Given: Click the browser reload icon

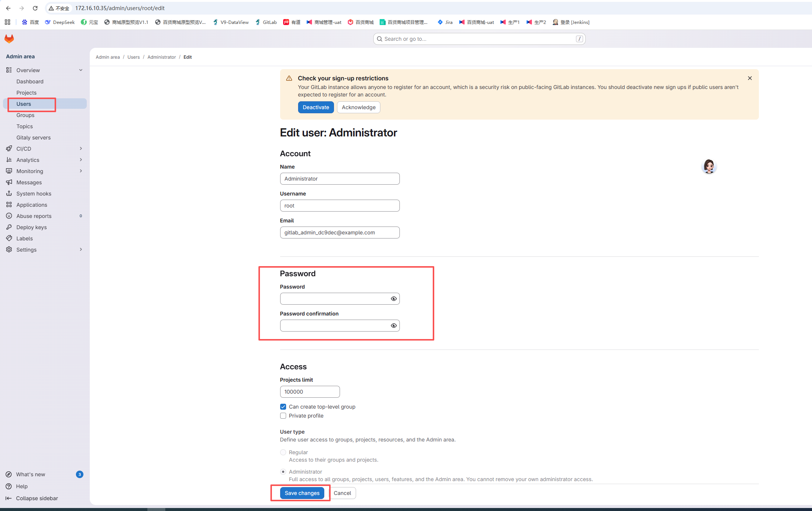Looking at the screenshot, I should [x=35, y=8].
